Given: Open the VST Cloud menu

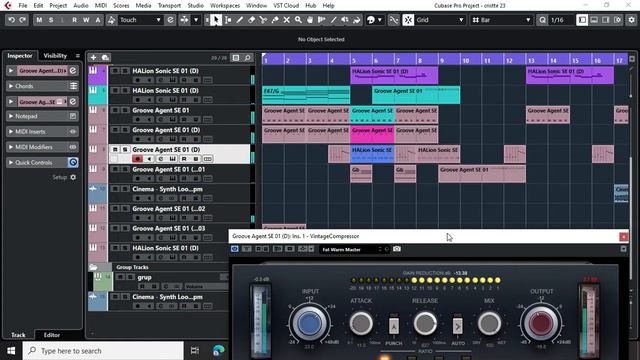Looking at the screenshot, I should [286, 5].
